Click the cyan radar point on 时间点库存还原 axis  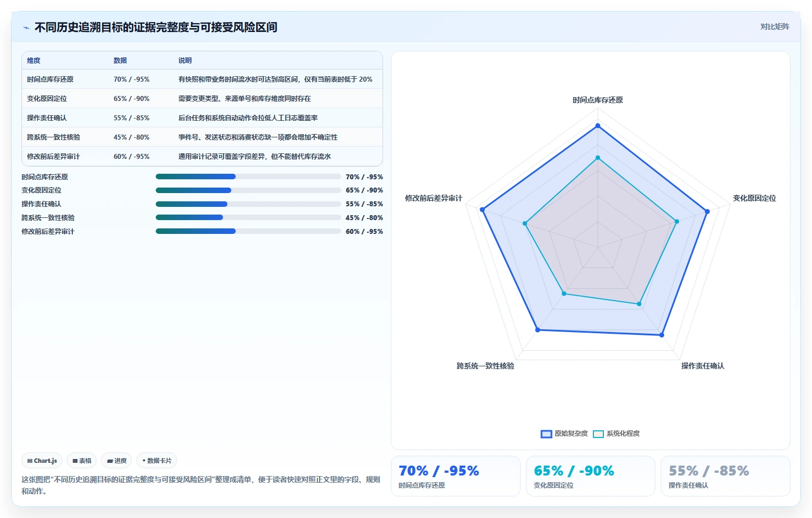pos(598,158)
